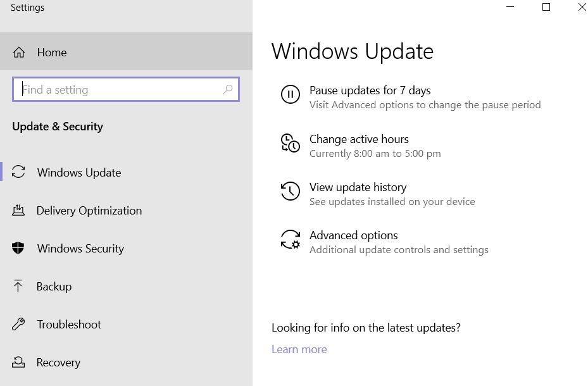Click the Delivery Optimization tray icon
Screen dimensions: 588x386
[18, 210]
